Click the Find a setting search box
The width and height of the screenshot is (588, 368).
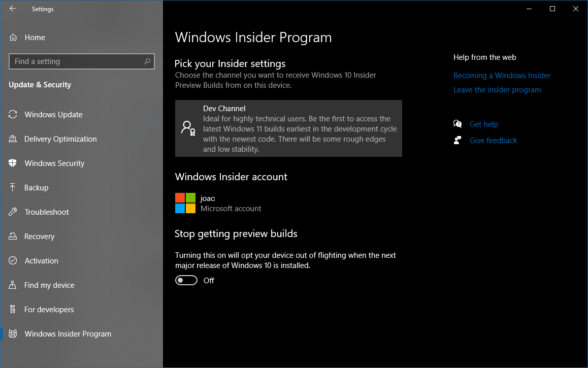pos(76,61)
